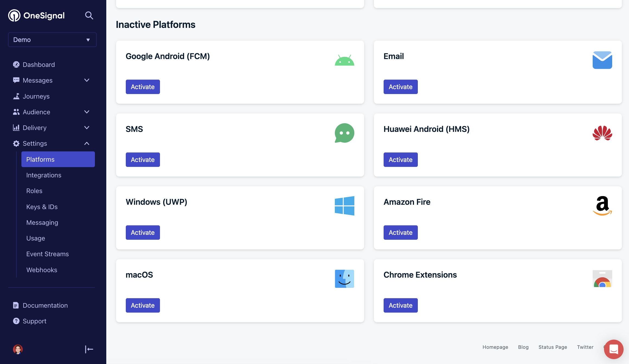
Task: Open the search magnifier icon
Action: pos(89,15)
